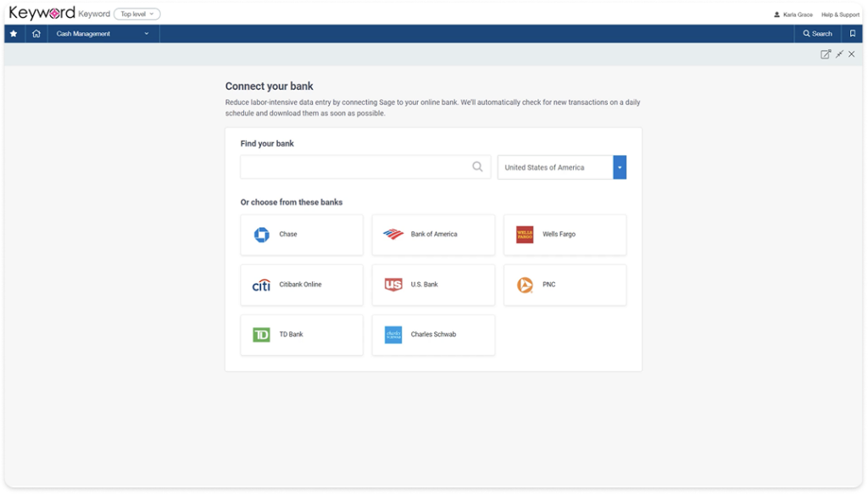The width and height of the screenshot is (868, 494).
Task: Click the pin icon in toolbar
Action: 840,54
